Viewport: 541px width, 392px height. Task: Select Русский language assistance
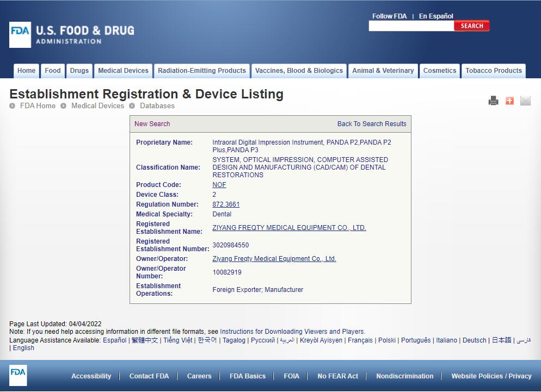[x=263, y=340]
